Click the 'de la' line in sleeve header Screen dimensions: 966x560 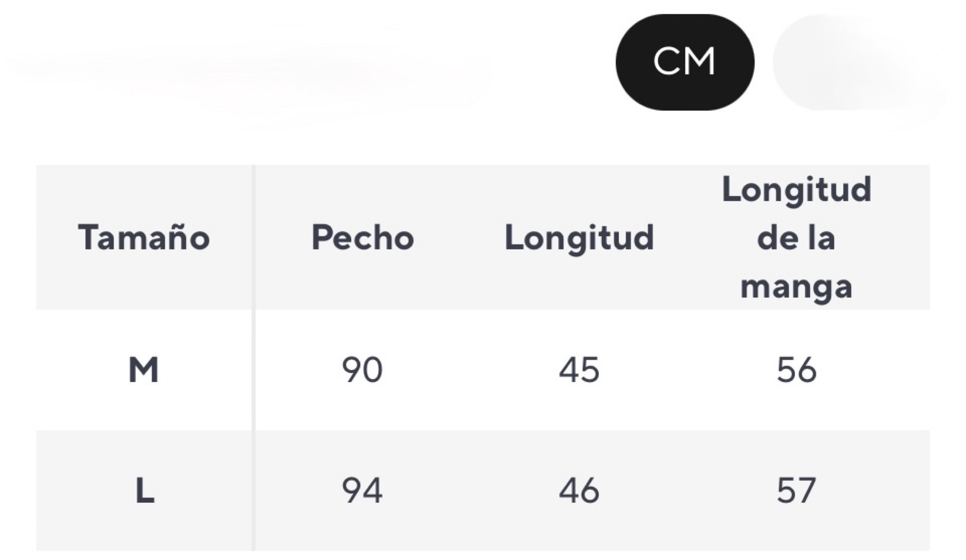796,237
